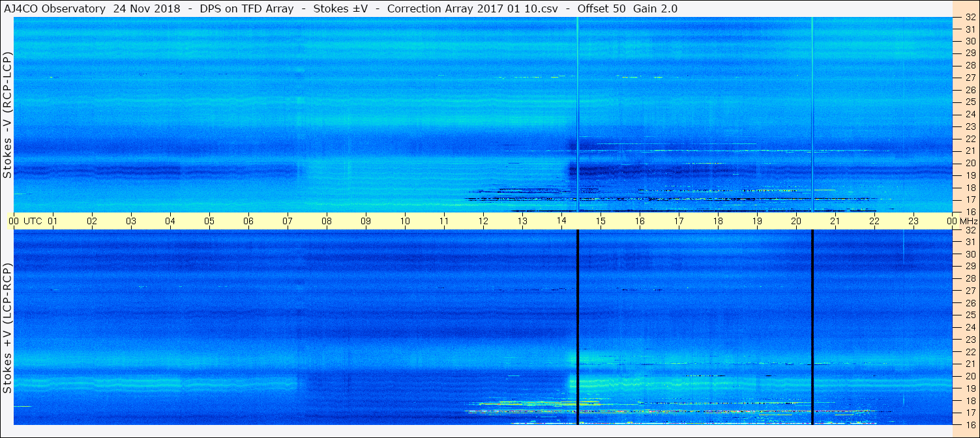Click the "19" MHz tick of Stokes -V panel
This screenshot has width=980, height=438.
(x=970, y=175)
